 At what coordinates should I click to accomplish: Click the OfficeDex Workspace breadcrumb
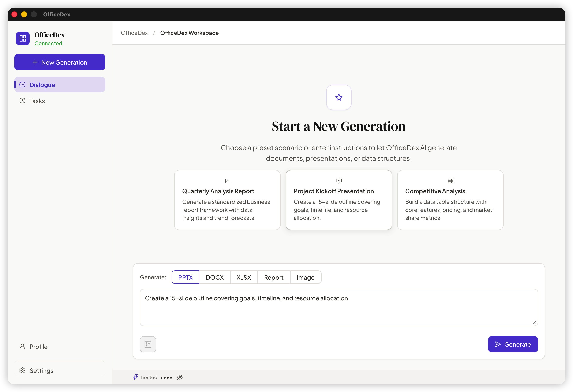(189, 33)
